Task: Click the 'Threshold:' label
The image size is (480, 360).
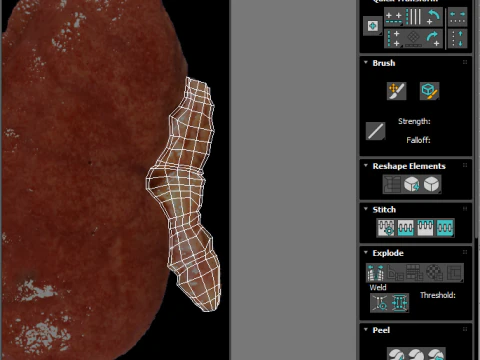Action: (x=438, y=295)
